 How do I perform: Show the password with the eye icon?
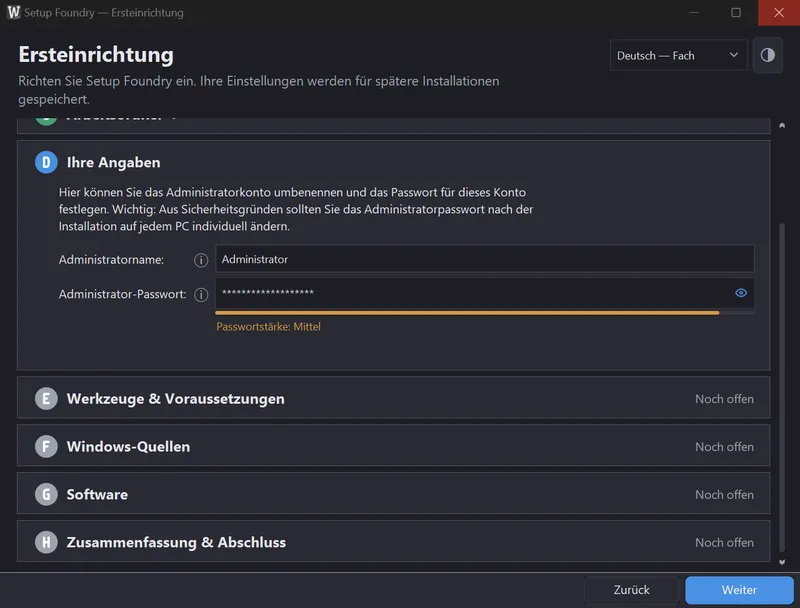point(741,293)
